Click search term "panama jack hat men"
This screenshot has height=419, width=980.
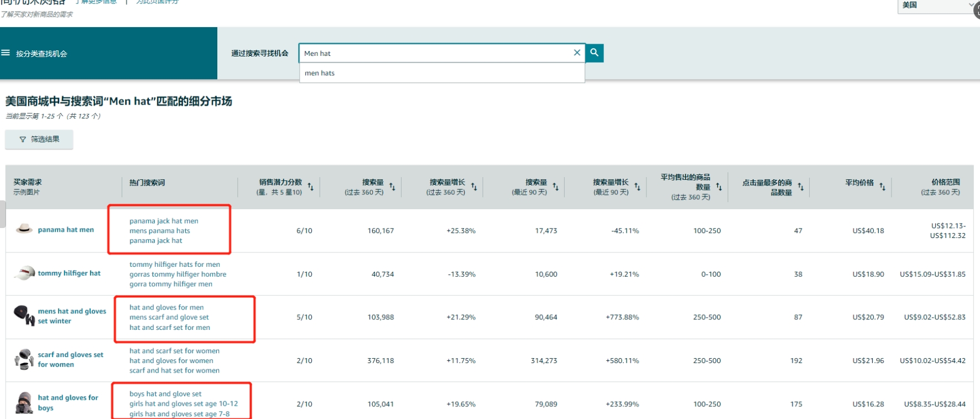point(164,221)
